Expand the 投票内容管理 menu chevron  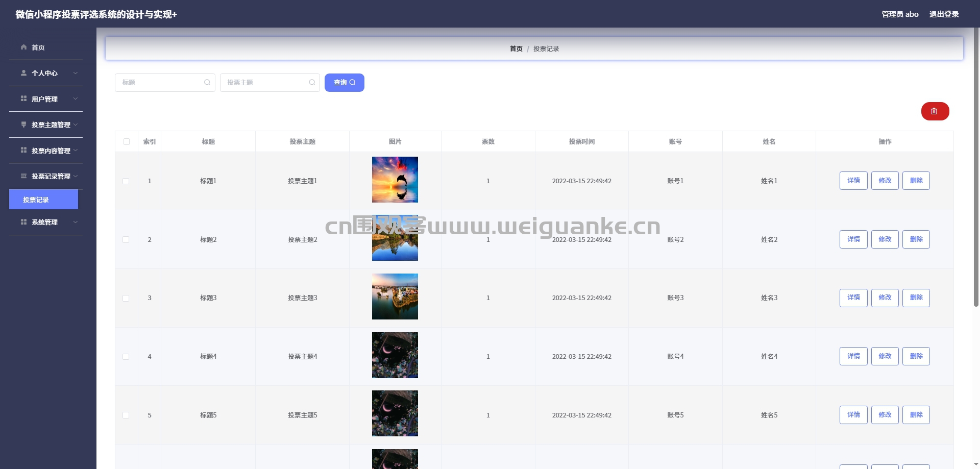point(76,150)
